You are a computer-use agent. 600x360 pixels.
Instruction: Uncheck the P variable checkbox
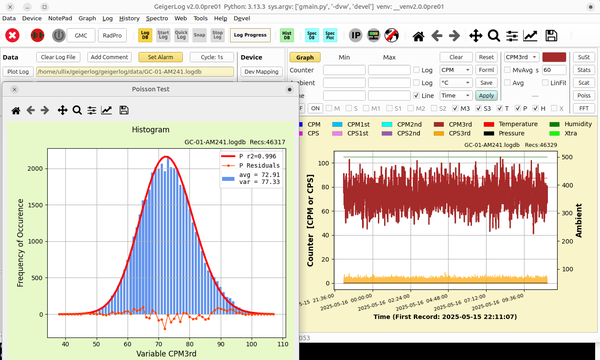click(518, 108)
